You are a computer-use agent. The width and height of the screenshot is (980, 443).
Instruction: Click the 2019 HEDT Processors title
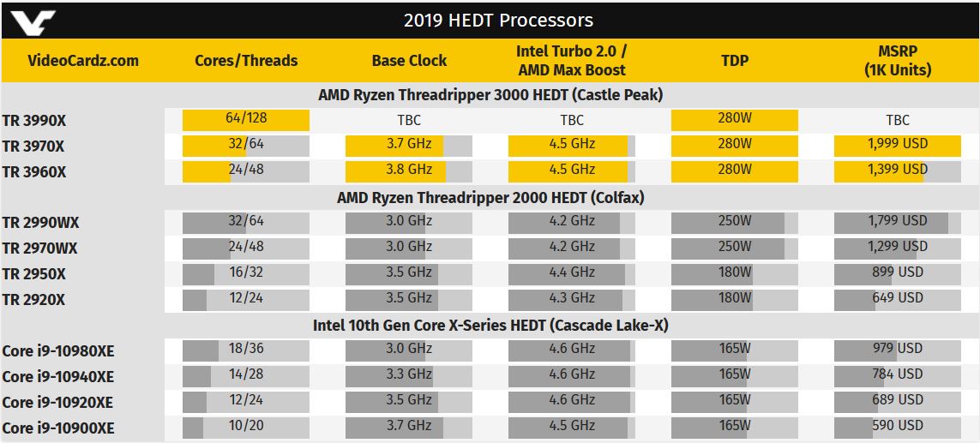pyautogui.click(x=498, y=20)
